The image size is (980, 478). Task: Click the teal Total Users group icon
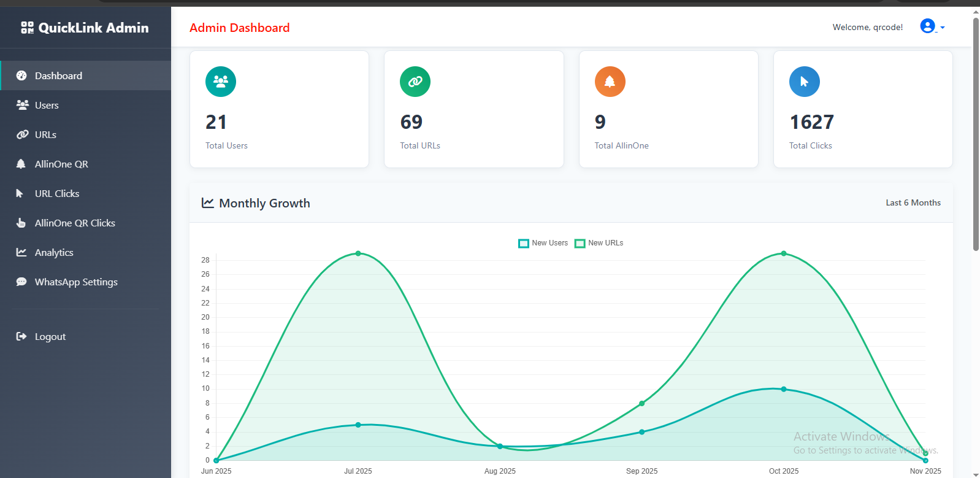[221, 82]
